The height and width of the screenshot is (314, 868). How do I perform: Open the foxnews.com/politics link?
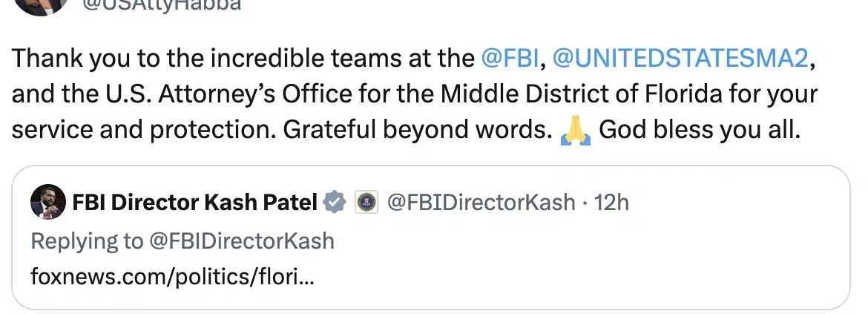click(x=172, y=276)
